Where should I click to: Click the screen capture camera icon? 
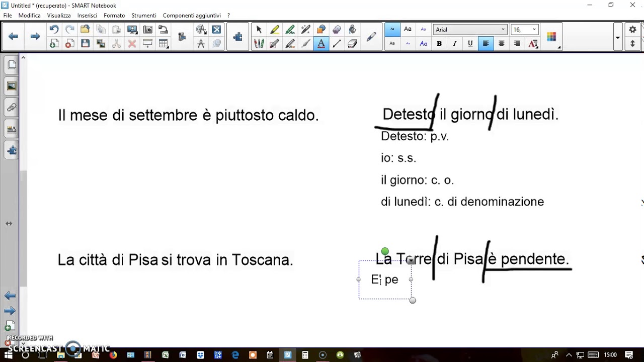tap(147, 30)
